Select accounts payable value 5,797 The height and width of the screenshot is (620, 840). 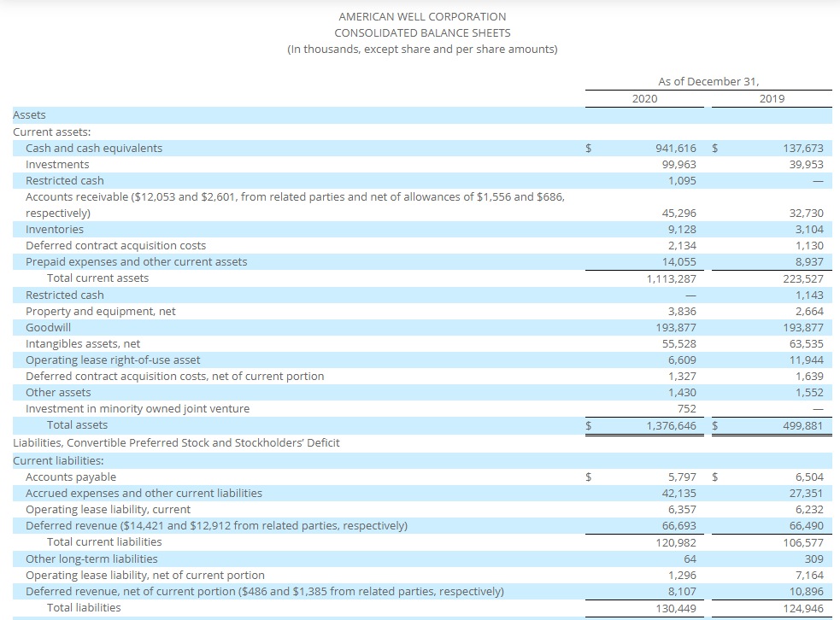682,477
